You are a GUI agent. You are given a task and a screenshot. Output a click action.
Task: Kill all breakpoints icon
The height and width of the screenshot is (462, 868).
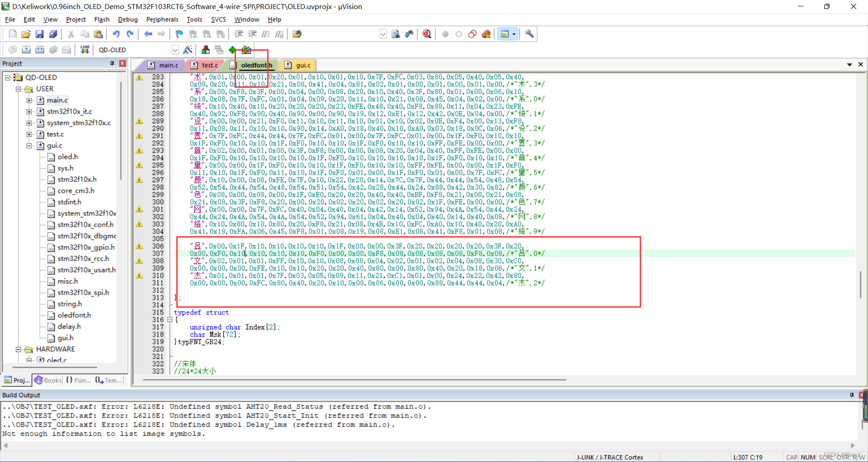pyautogui.click(x=486, y=34)
